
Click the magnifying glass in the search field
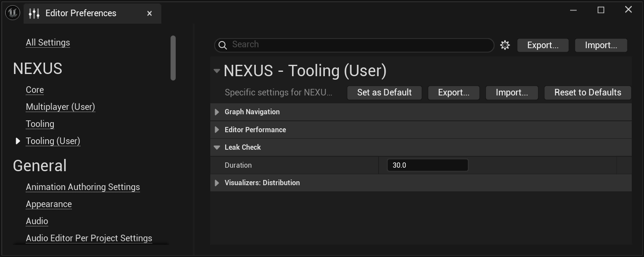click(223, 45)
